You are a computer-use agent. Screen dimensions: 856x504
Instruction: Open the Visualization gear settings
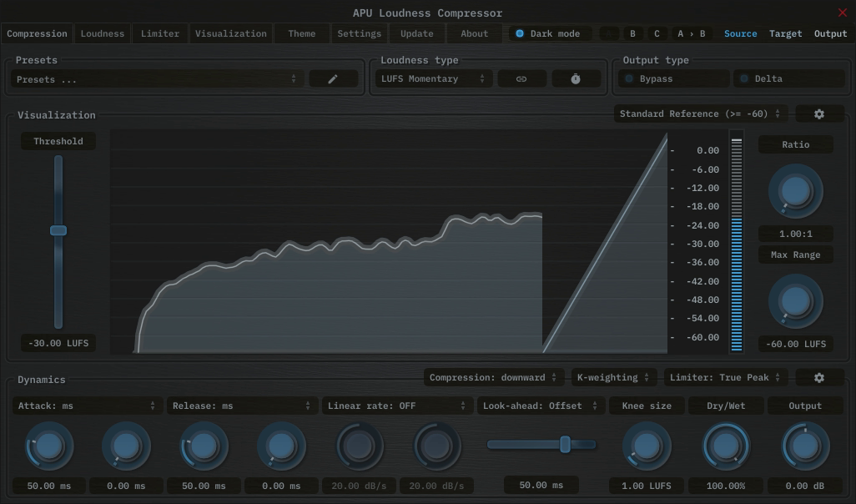[x=818, y=114]
